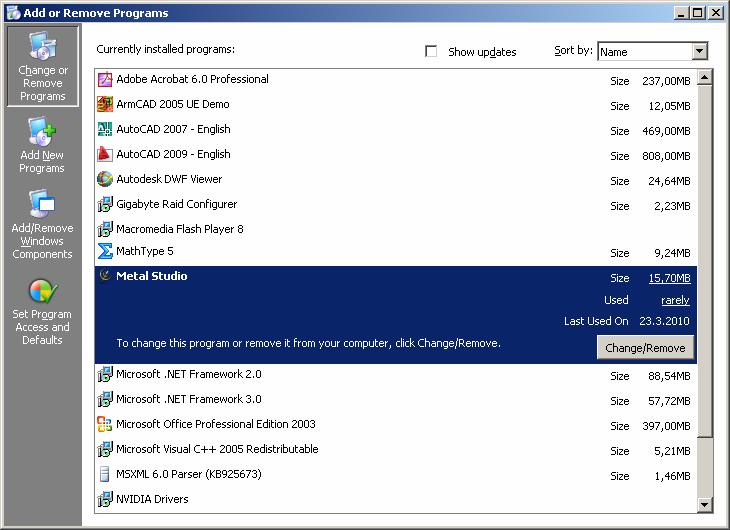Image resolution: width=730 pixels, height=530 pixels.
Task: Click the 237,00MB size value
Action: pyautogui.click(x=666, y=81)
